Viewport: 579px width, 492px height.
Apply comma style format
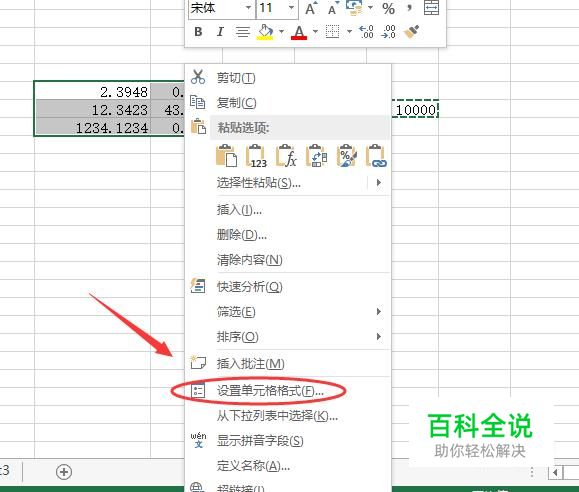[409, 8]
